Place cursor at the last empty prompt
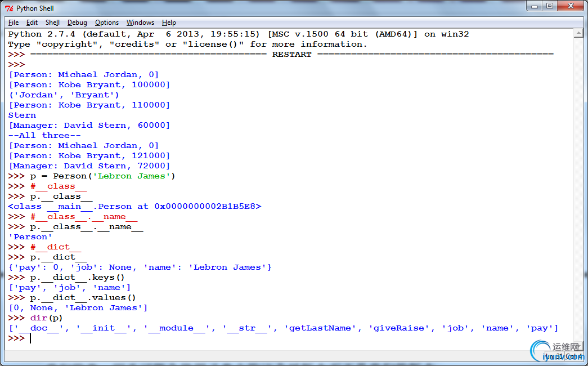 coord(31,338)
